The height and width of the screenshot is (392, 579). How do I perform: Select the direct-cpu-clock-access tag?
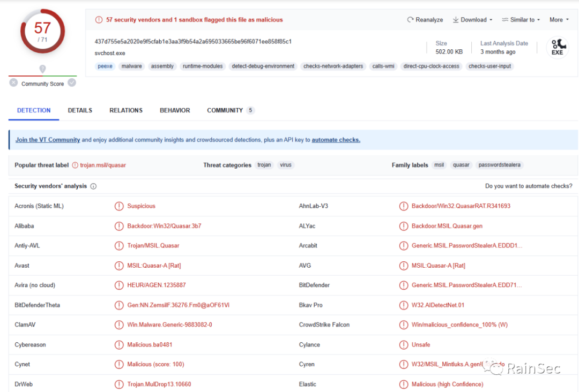(x=431, y=66)
